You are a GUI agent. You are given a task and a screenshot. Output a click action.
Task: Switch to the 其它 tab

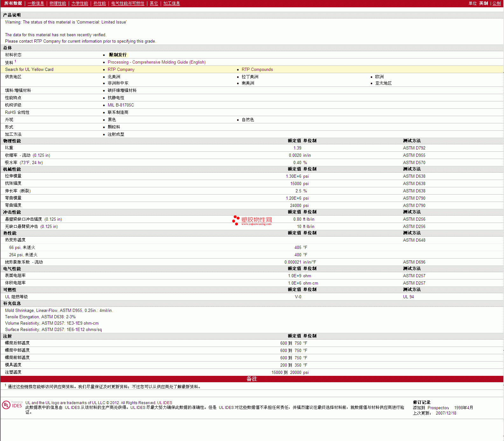[x=154, y=3]
